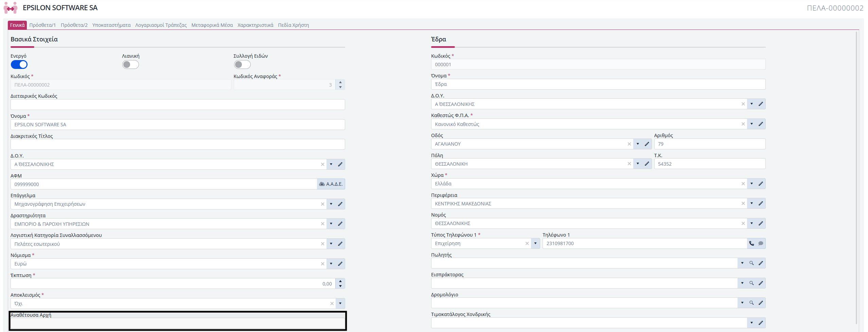Focus the Τ.Κ. field 54352
The width and height of the screenshot is (868, 332).
(x=710, y=164)
